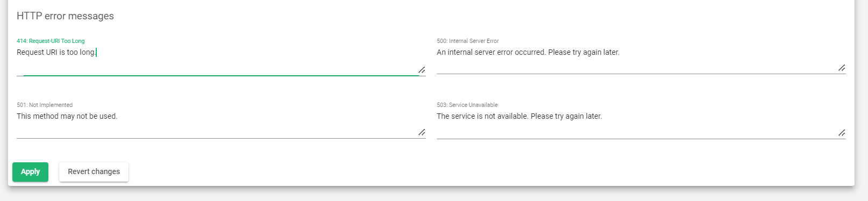The height and width of the screenshot is (201, 868).
Task: Click the word 'URI' in the 414 error message
Action: (52, 52)
